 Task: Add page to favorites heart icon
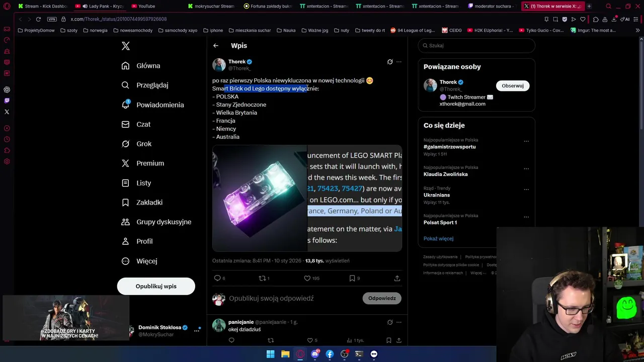[x=583, y=19]
